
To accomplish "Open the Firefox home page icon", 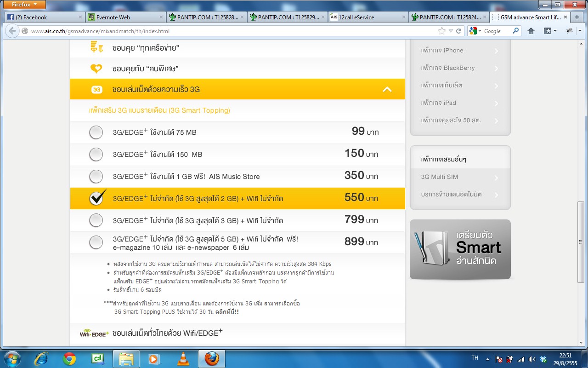I will tap(531, 31).
